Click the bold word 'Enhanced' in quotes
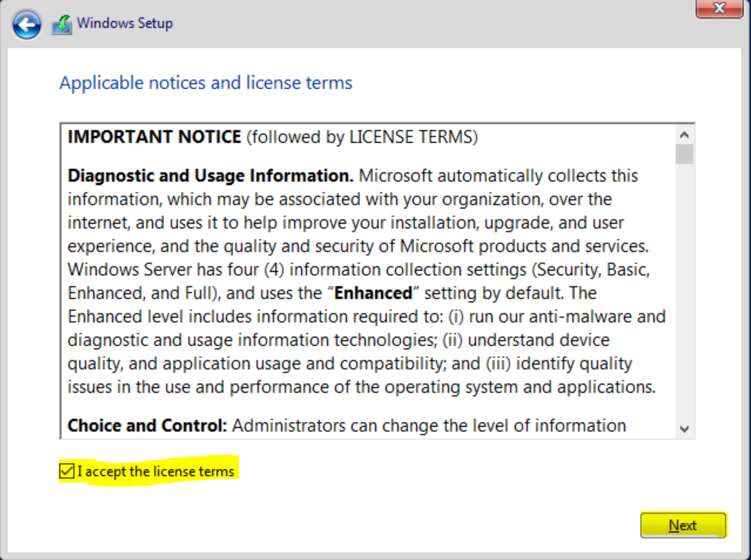Viewport: 751px width, 560px height. (373, 293)
